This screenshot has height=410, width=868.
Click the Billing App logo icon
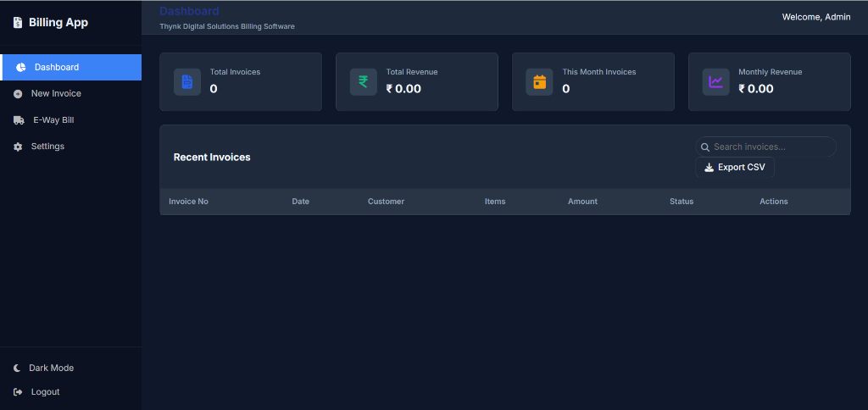(19, 23)
